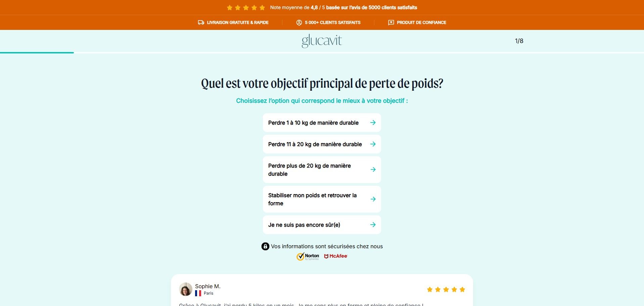Click the black padlock security icon
Viewport: 644px width, 306px height.
[265, 247]
